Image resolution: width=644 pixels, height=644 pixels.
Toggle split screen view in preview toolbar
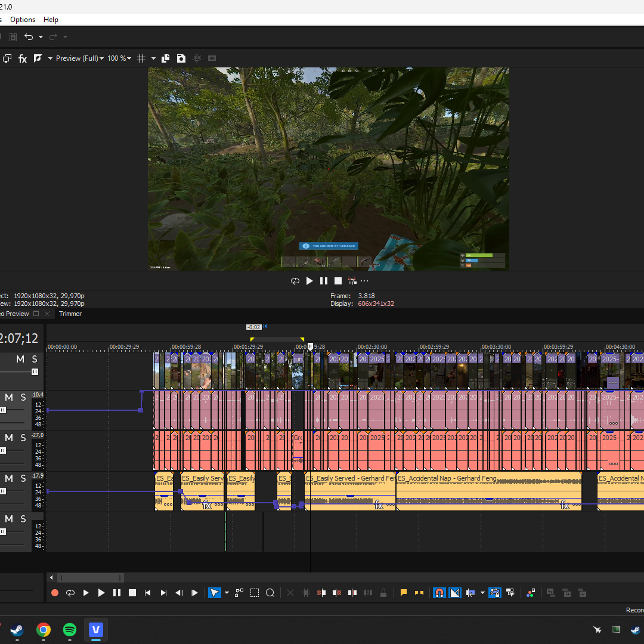pyautogui.click(x=38, y=58)
